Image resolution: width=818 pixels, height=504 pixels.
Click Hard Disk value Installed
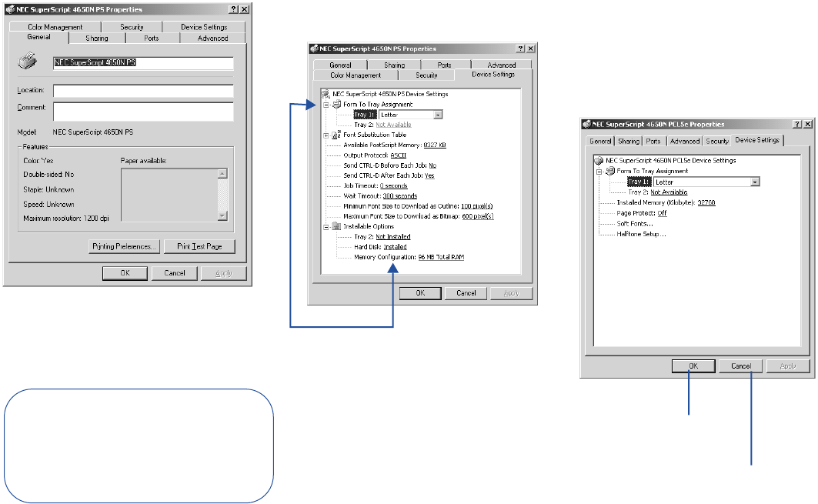point(395,247)
